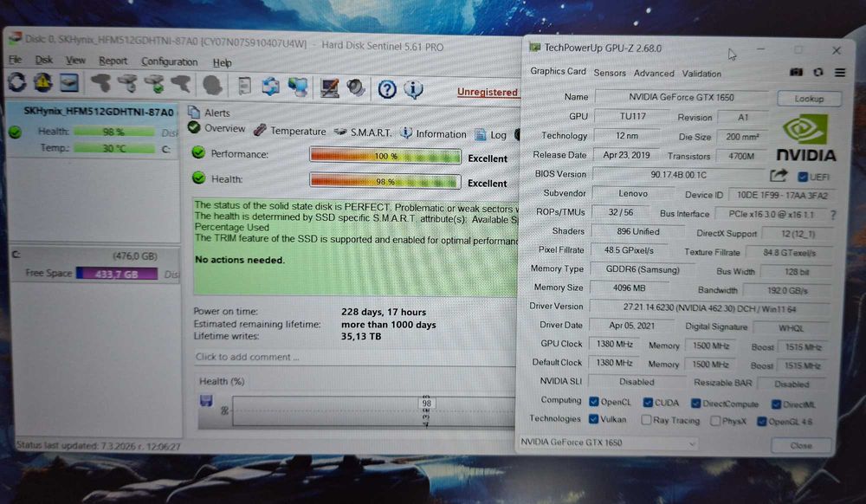Click the purple Free Space 433,7 GB bar

click(117, 274)
